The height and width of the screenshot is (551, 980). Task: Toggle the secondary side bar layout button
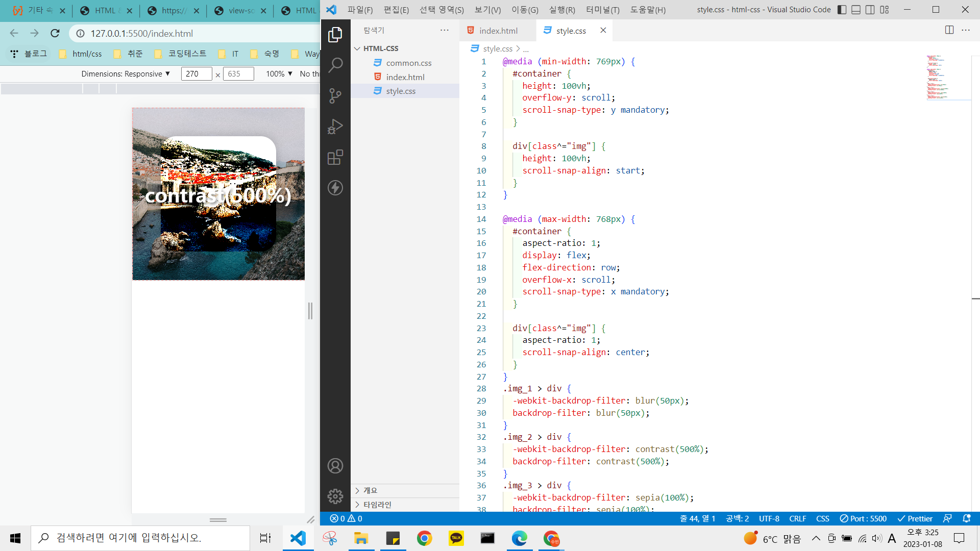pyautogui.click(x=870, y=10)
